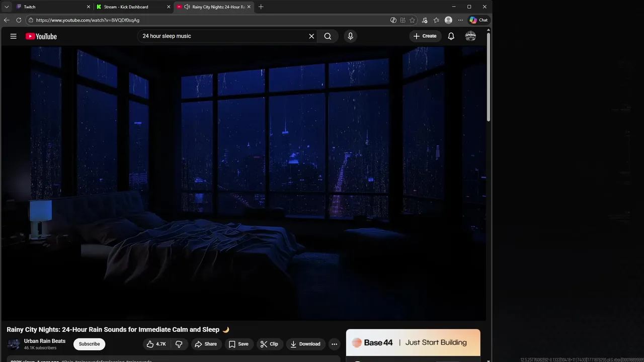Screen dimensions: 644x362
Task: Open more actions ellipsis under video
Action: (334, 344)
